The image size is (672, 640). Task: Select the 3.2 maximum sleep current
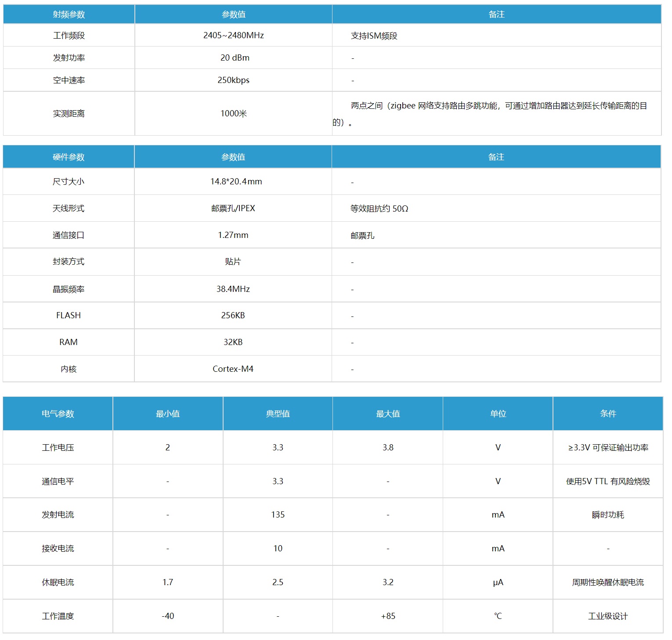click(x=388, y=582)
